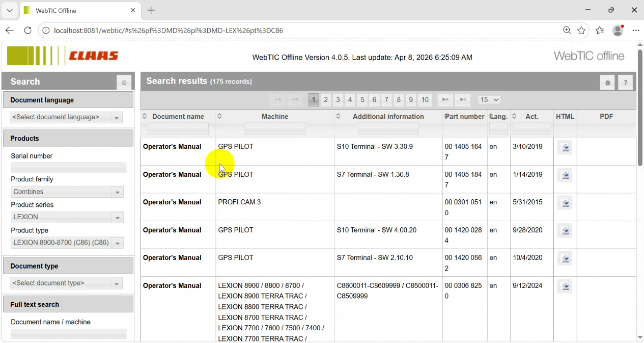Click the search results settings gear icon
This screenshot has width=644, height=343.
pos(607,83)
